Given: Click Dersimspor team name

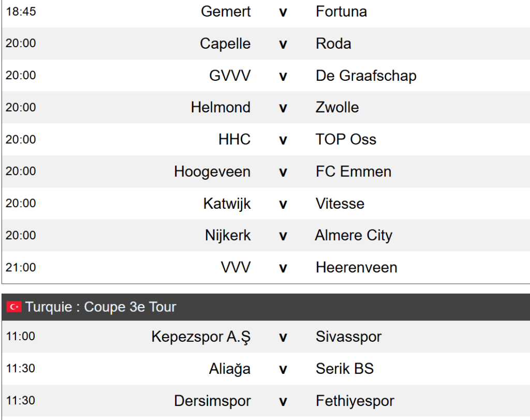Looking at the screenshot, I should [x=212, y=401].
